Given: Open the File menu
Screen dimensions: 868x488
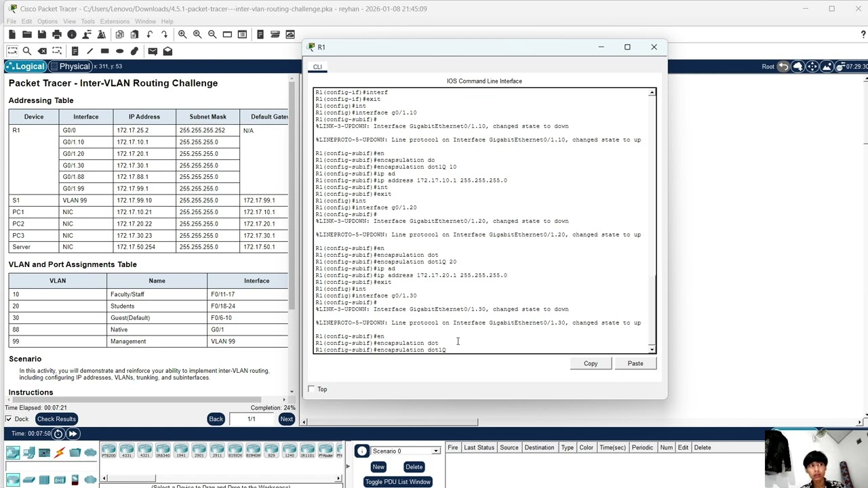Looking at the screenshot, I should [x=12, y=22].
